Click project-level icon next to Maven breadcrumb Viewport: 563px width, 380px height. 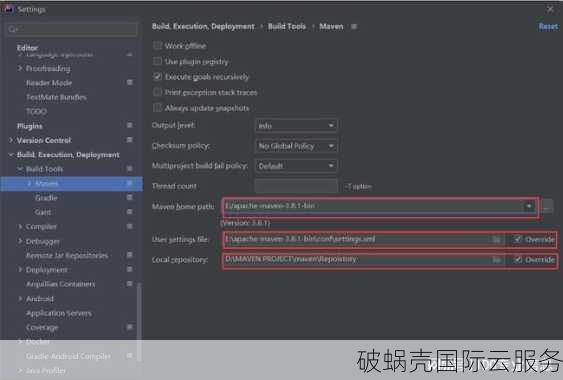[x=354, y=27]
